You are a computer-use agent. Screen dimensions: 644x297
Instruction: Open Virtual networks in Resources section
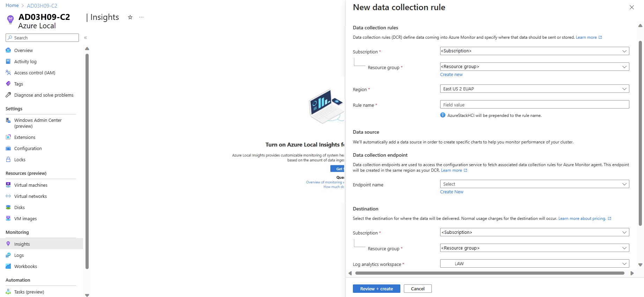point(30,196)
